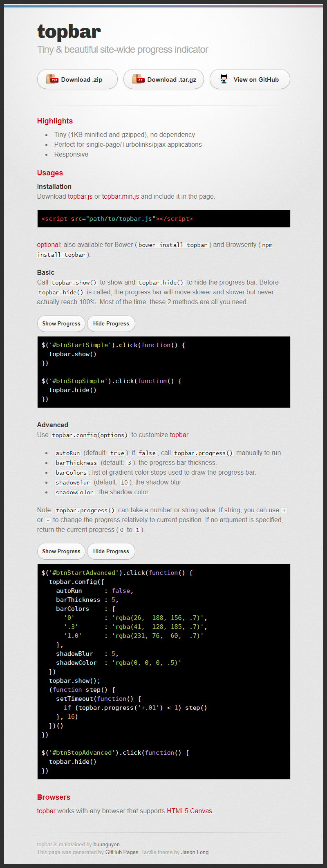Click the tar.gz archive icon

[x=138, y=79]
